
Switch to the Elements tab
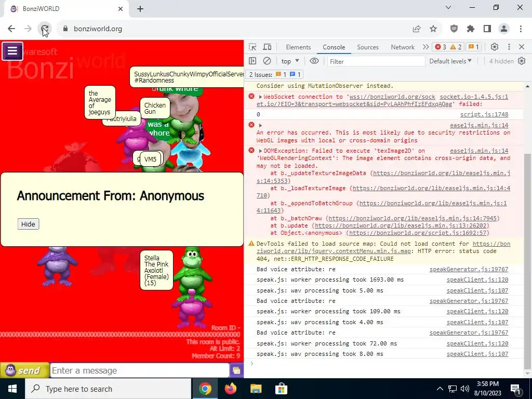298,47
